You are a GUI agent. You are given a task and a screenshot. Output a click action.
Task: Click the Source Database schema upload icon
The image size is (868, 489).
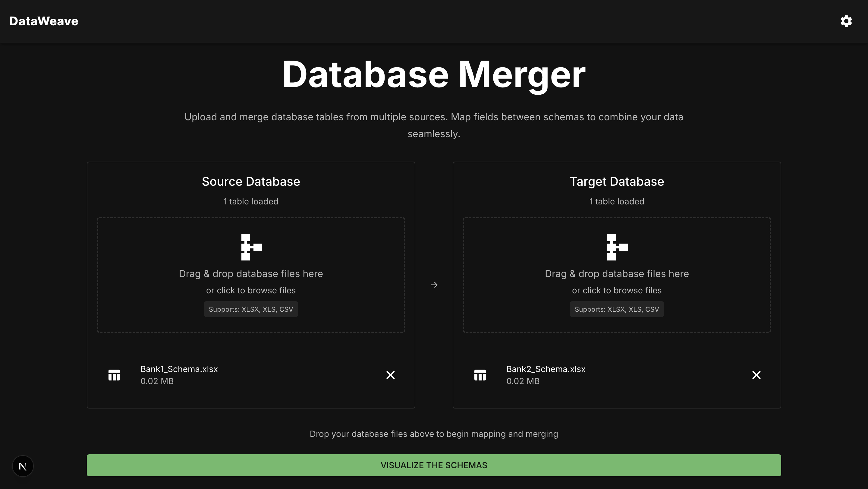click(x=251, y=247)
